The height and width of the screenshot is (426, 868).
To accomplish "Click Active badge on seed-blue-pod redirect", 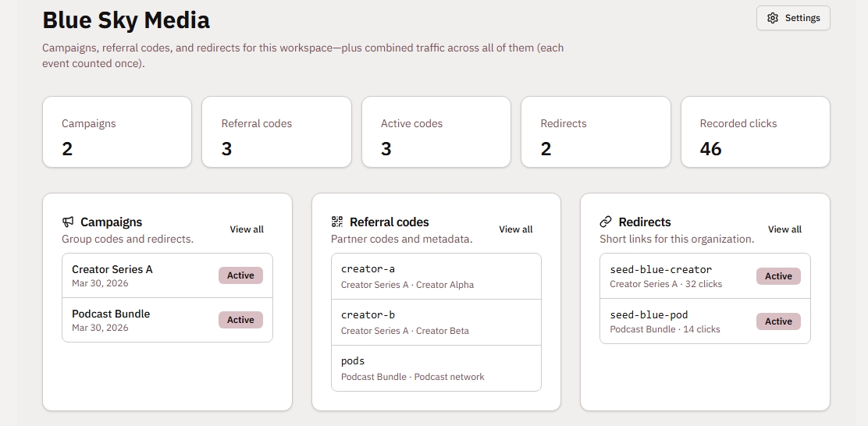I will click(x=778, y=321).
